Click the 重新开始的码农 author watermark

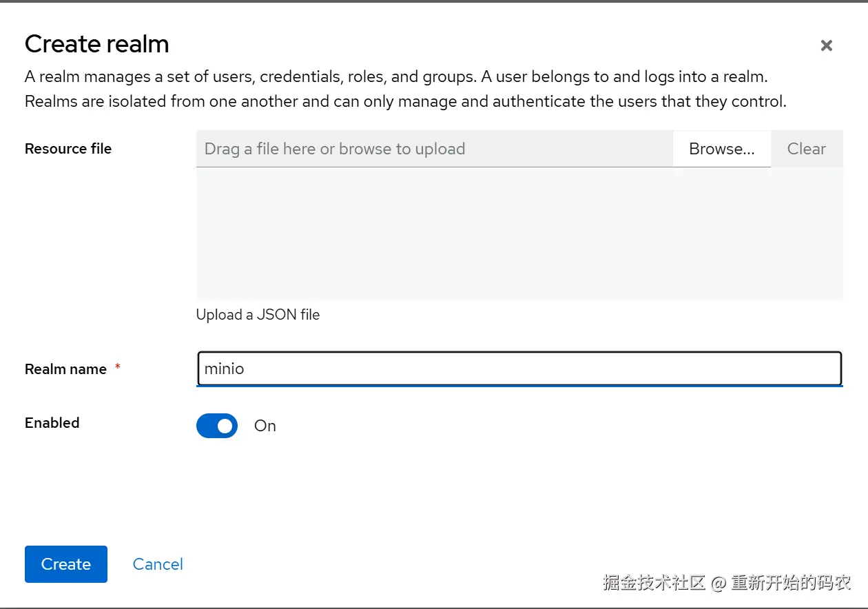791,583
